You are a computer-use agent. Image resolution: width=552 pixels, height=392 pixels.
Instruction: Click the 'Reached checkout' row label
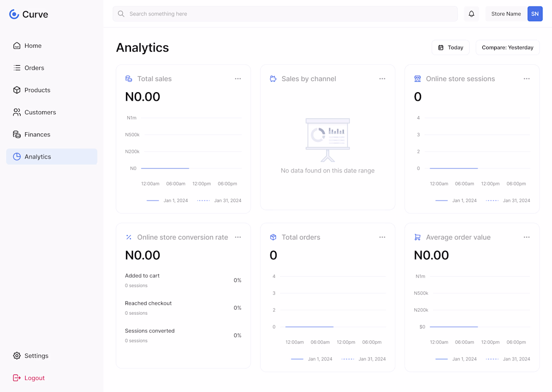point(148,303)
